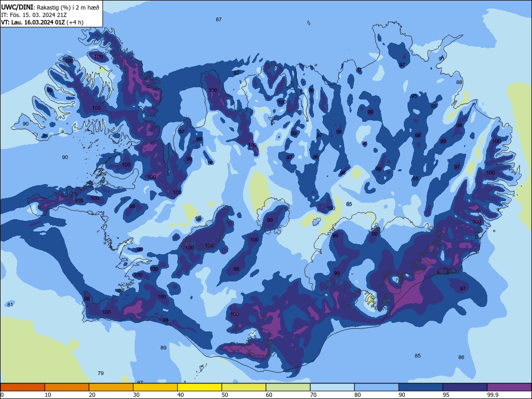Click the legend label '60'

click(269, 395)
